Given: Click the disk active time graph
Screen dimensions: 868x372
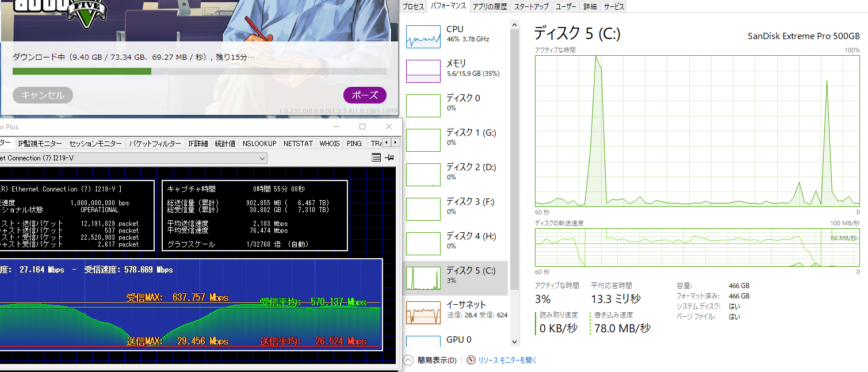Looking at the screenshot, I should click(697, 131).
